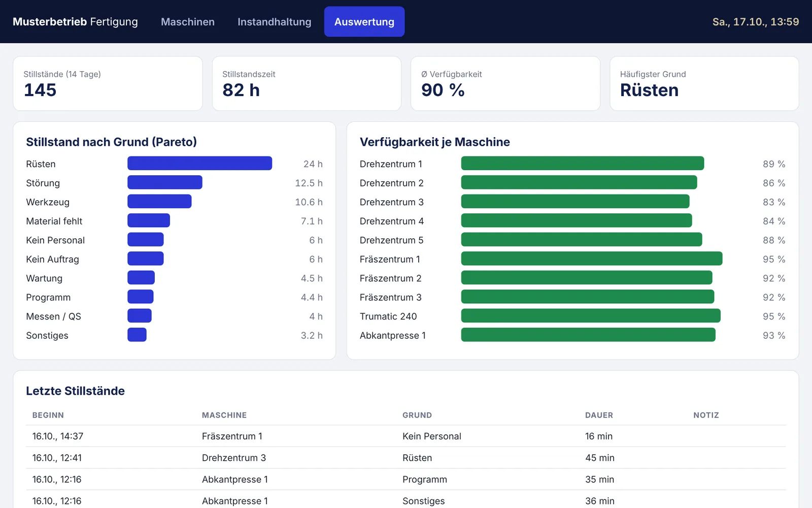This screenshot has width=812, height=508.
Task: Click the date and time Sa., 17.10., 13:59
Action: 756,22
